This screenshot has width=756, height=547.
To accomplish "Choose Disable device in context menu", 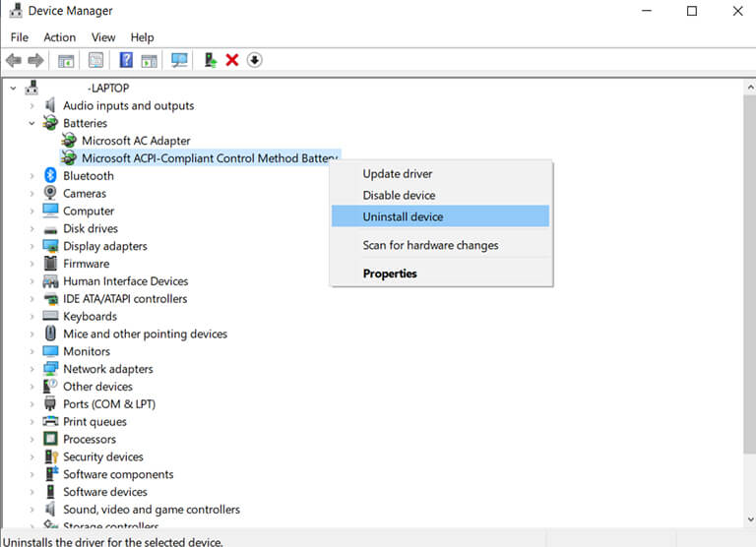I will click(x=440, y=195).
